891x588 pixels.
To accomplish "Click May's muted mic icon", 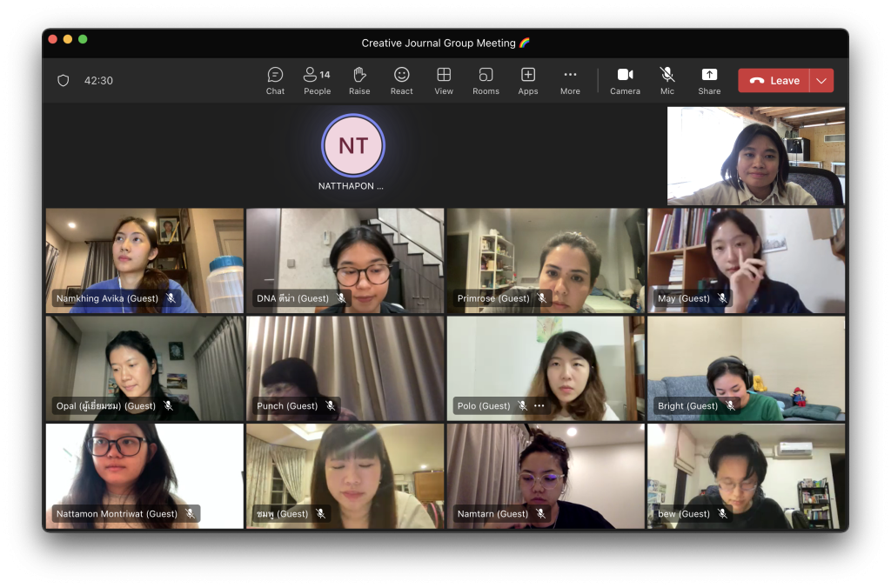I will (722, 297).
